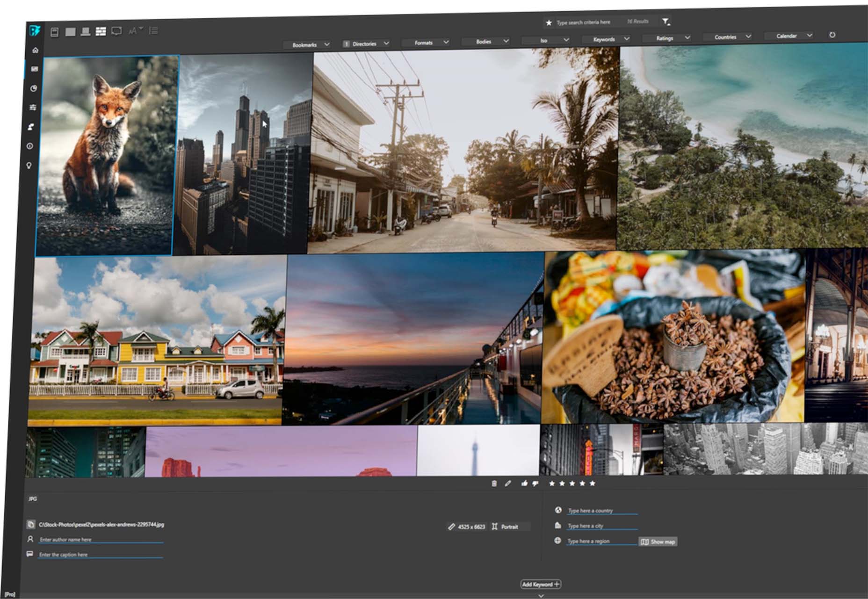The width and height of the screenshot is (868, 599).
Task: Select the sunset cruise ship thumbnail
Action: tap(413, 339)
